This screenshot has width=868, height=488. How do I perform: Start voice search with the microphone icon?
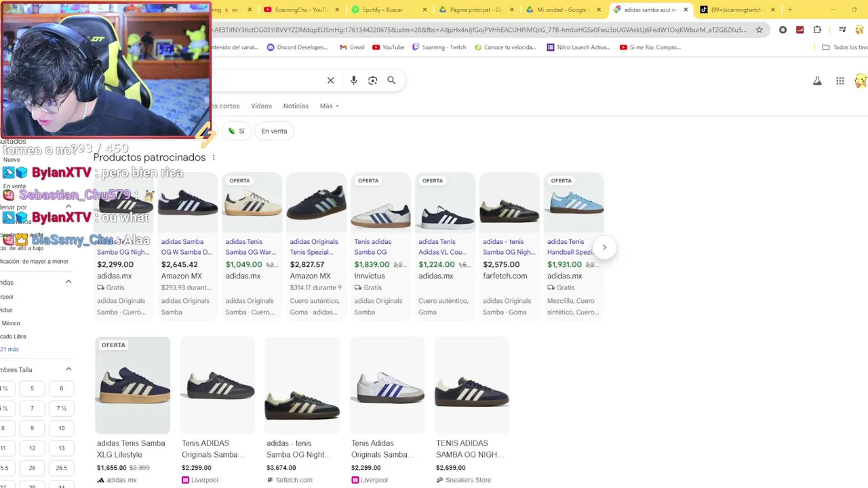353,80
